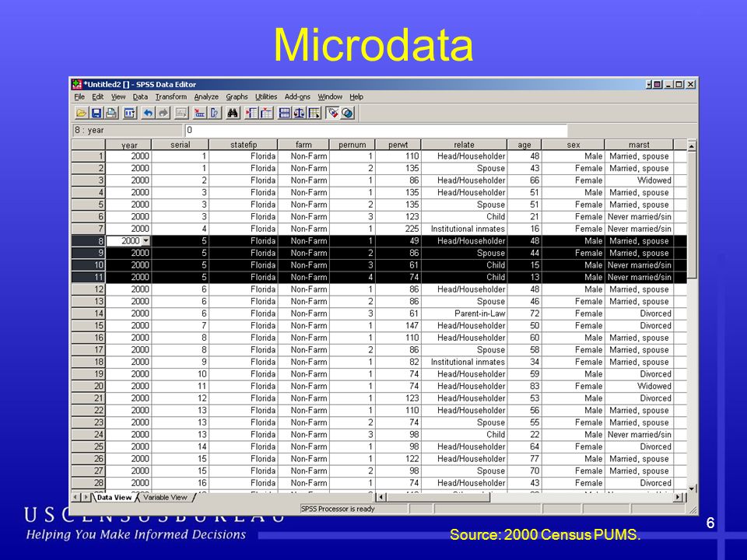Click horizontal scrollbar left arrow

click(381, 497)
